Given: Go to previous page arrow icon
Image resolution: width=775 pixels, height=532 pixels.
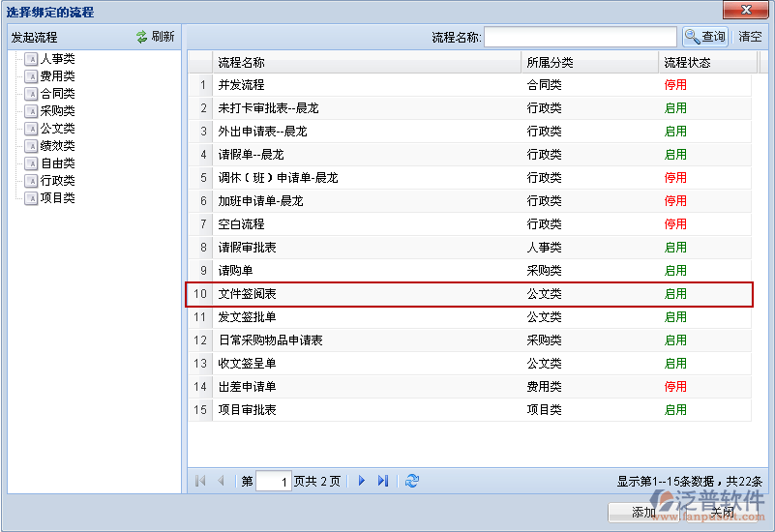Looking at the screenshot, I should point(221,481).
